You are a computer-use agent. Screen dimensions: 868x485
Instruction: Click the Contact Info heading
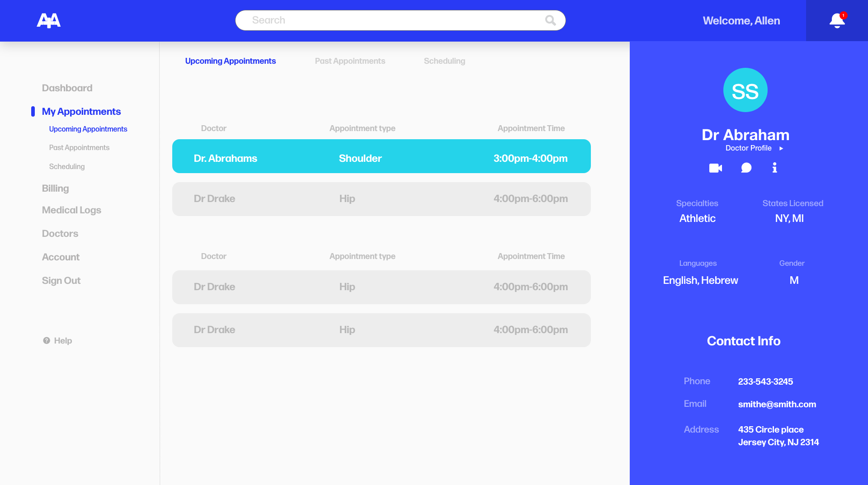click(x=743, y=341)
